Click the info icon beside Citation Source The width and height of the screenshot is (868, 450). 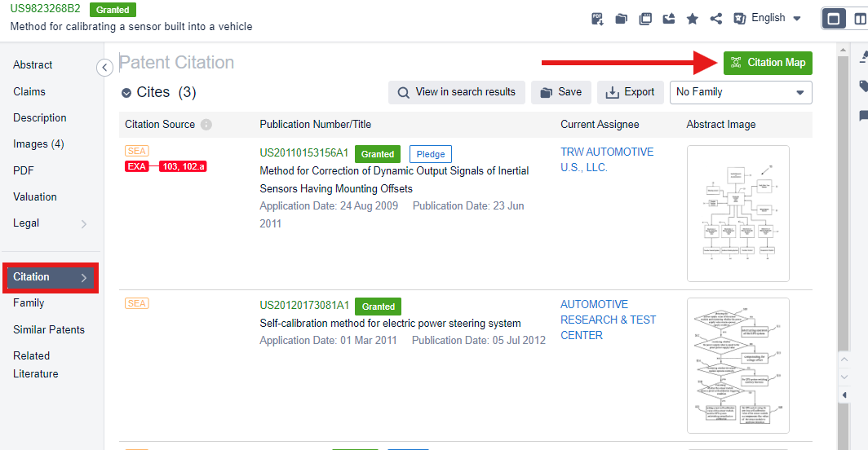[x=206, y=125]
